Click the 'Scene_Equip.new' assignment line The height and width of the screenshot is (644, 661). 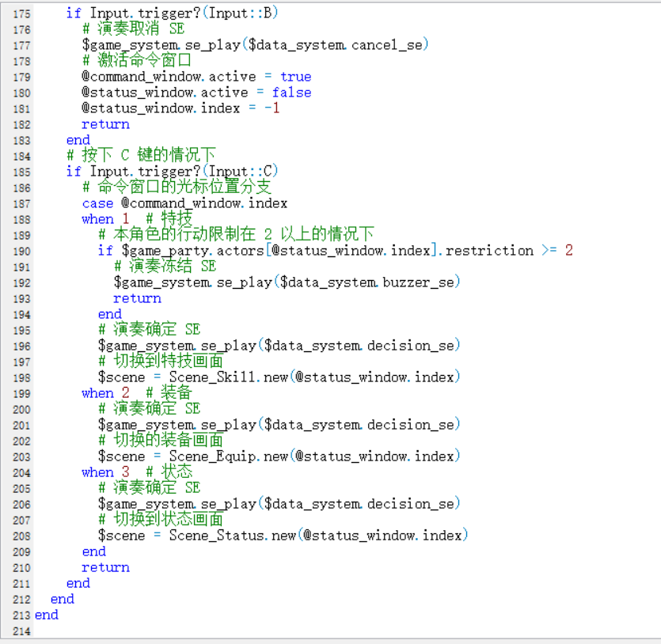(x=279, y=456)
